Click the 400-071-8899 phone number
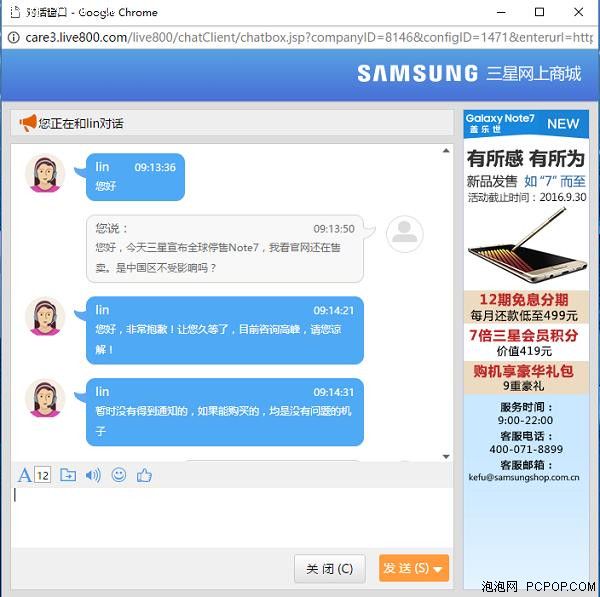Image resolution: width=600 pixels, height=597 pixels. 526,449
